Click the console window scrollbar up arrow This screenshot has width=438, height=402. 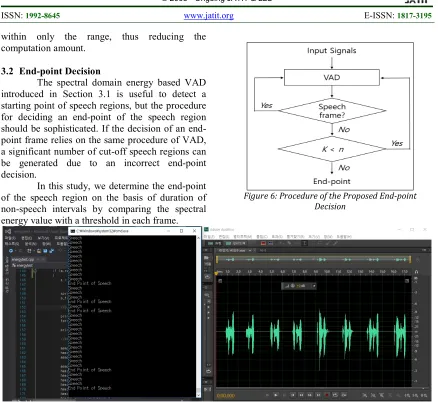click(199, 238)
